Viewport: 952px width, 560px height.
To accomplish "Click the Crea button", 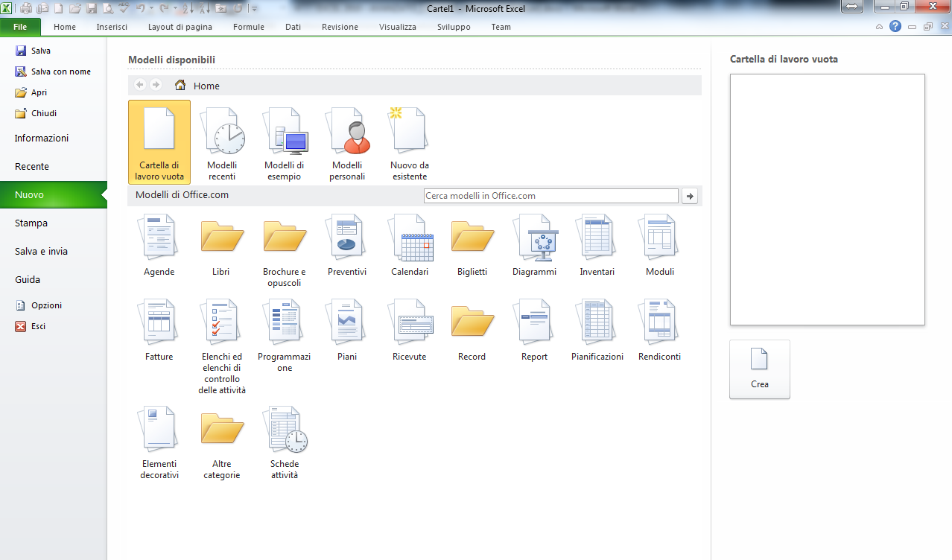I will (x=760, y=369).
